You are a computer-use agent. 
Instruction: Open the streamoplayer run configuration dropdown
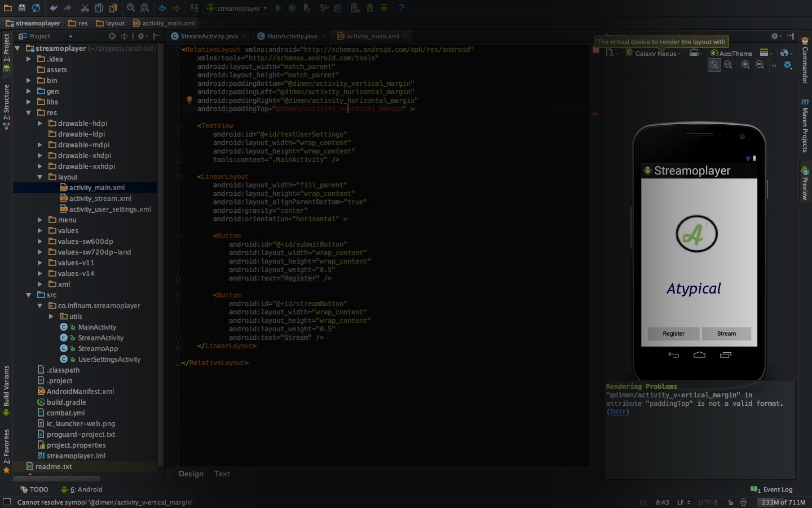[x=238, y=8]
